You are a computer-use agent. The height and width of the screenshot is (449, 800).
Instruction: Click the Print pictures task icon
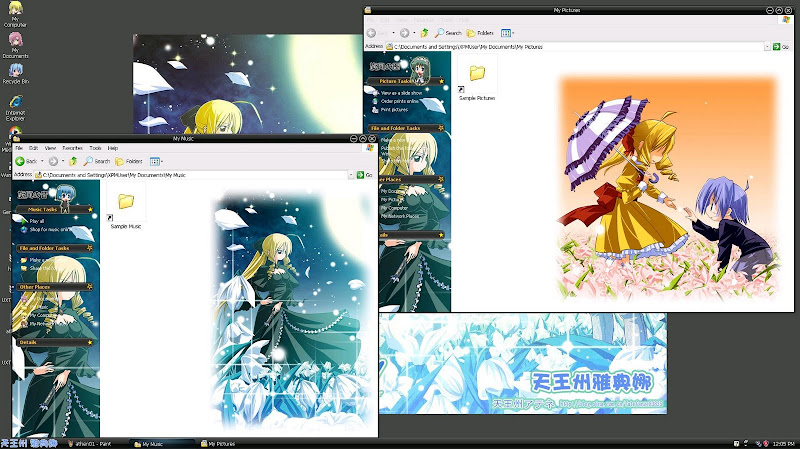point(375,110)
